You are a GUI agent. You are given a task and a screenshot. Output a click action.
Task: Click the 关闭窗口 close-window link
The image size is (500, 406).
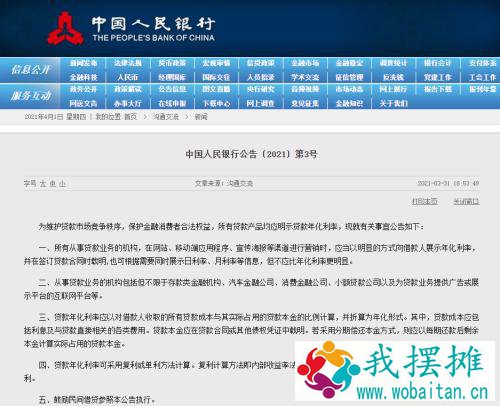click(466, 201)
